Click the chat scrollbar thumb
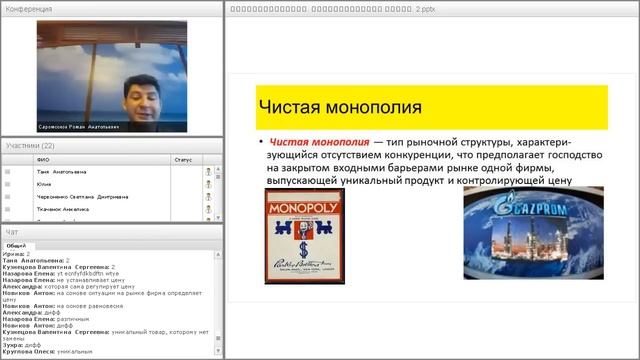 (x=218, y=338)
